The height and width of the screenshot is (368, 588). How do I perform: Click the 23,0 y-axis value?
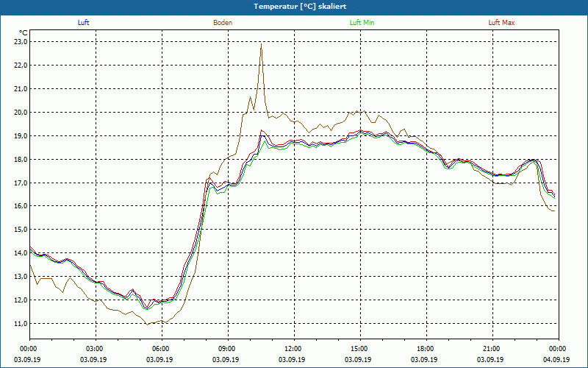point(21,42)
